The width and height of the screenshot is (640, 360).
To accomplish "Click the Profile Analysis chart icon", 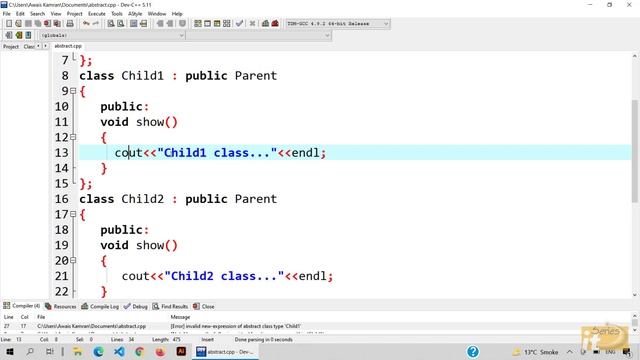I will [x=265, y=24].
